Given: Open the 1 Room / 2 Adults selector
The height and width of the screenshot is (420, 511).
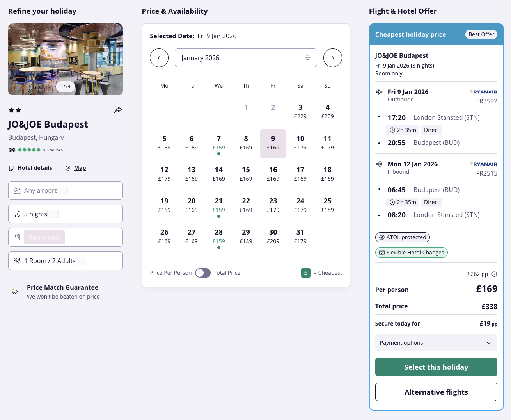Looking at the screenshot, I should coord(66,261).
